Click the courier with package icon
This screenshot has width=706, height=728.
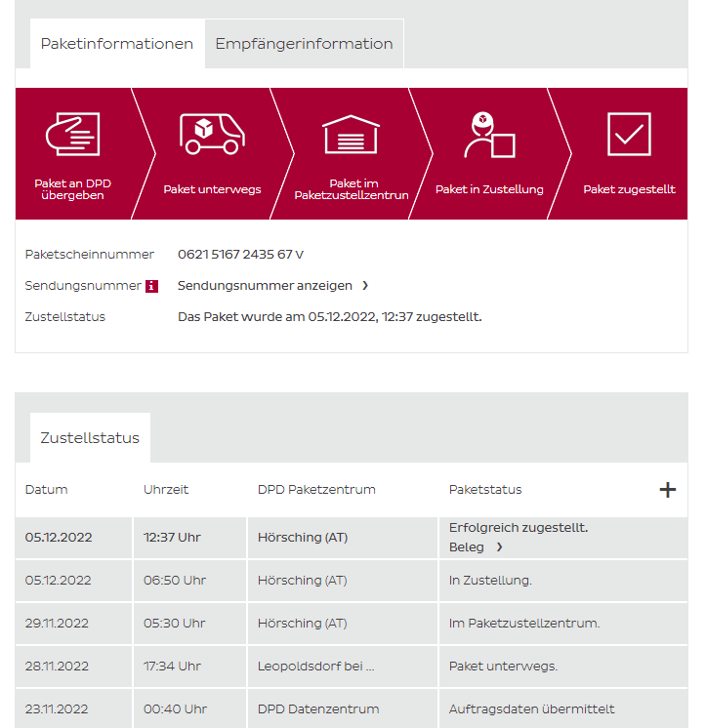point(488,135)
